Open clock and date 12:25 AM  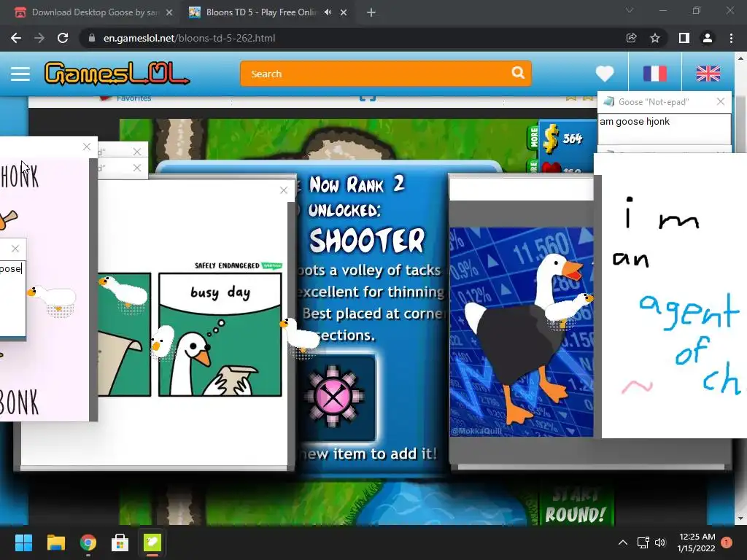pyautogui.click(x=697, y=542)
